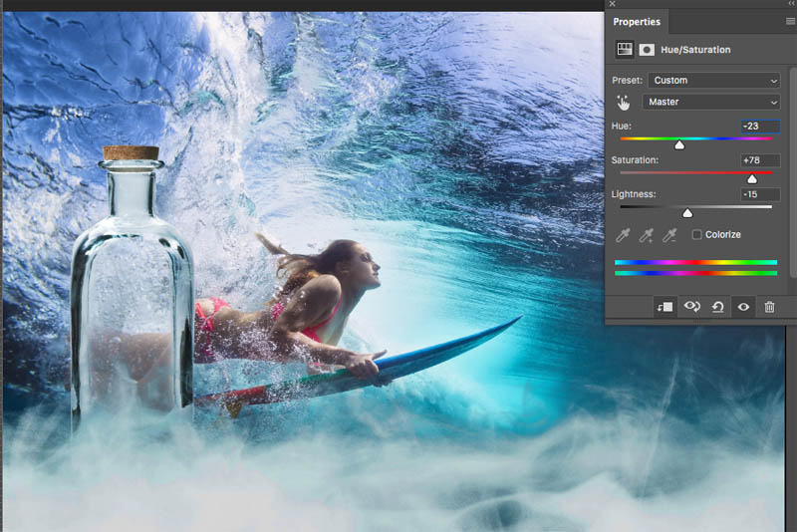Click the Hue value field showing -23

click(760, 126)
